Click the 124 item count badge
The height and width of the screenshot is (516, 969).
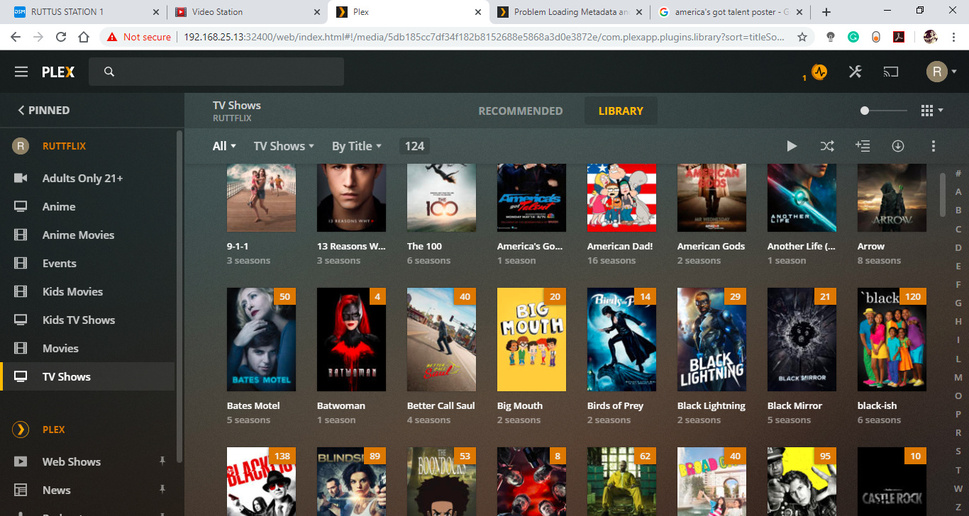point(414,146)
